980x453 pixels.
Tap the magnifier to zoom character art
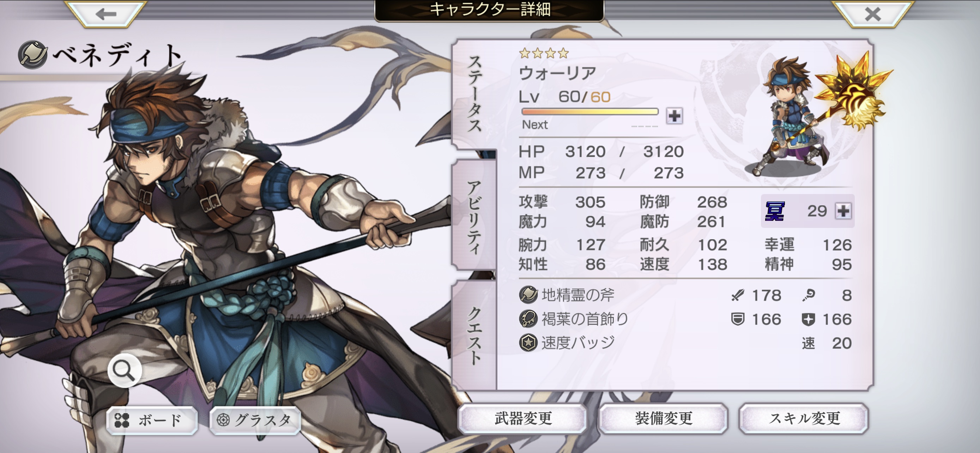tap(125, 370)
